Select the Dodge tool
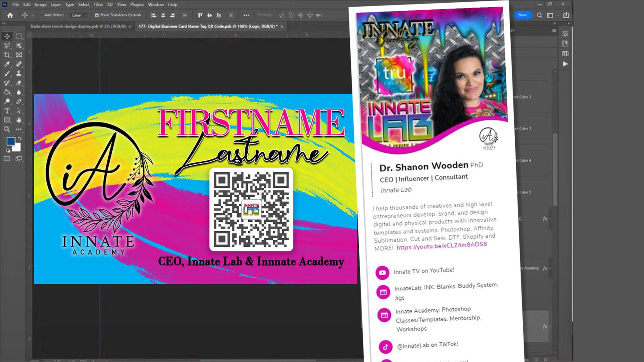The height and width of the screenshot is (362, 644). (x=7, y=102)
